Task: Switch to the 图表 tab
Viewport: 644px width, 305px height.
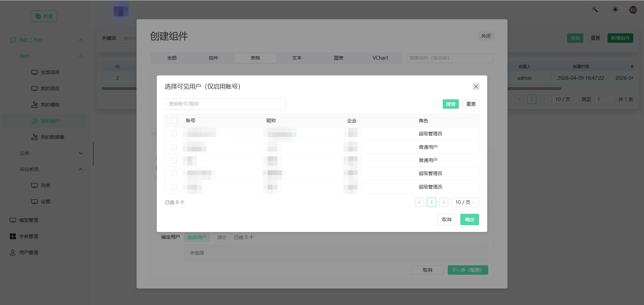Action: pos(339,58)
